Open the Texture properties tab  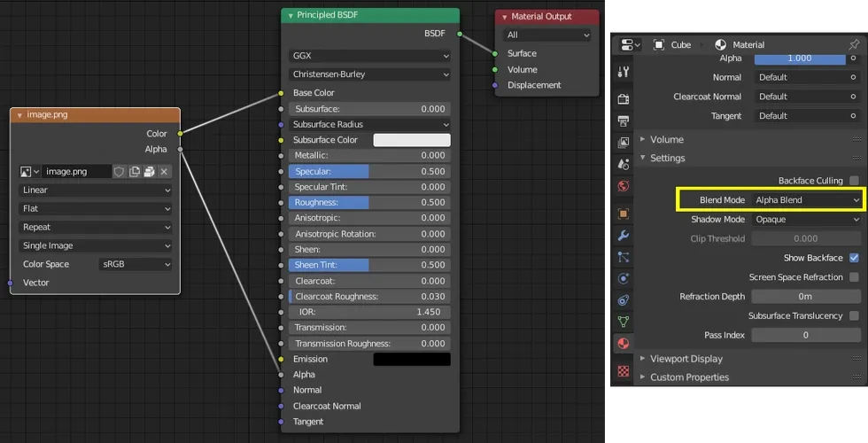pyautogui.click(x=624, y=370)
